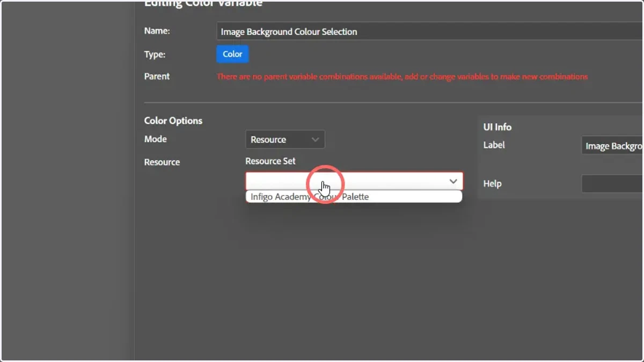Screen dimensions: 644x362
Task: Click the Label input field in UI Info
Action: [613, 146]
